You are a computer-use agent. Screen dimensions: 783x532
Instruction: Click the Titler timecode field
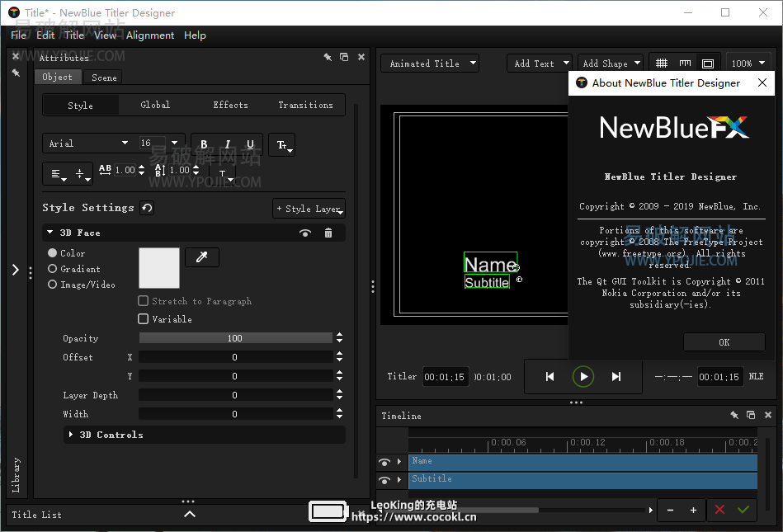coord(445,377)
